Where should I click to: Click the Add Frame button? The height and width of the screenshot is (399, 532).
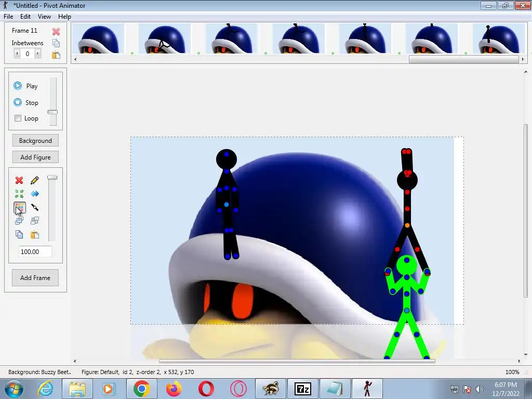(x=35, y=277)
